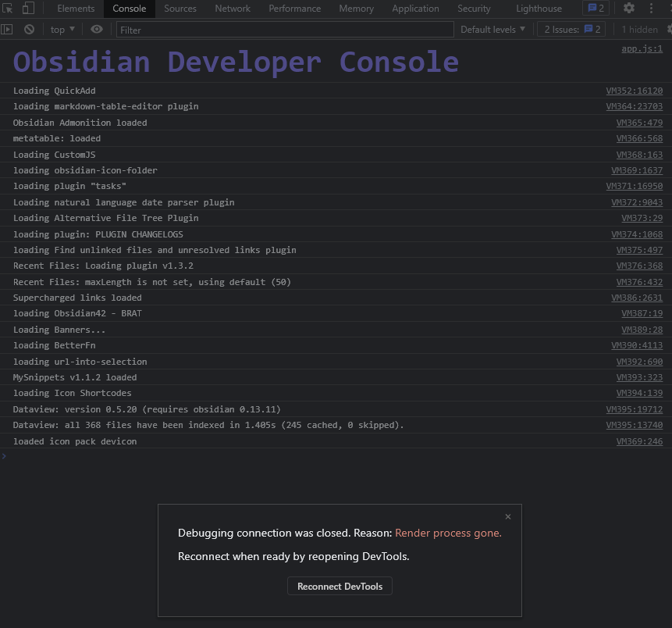Clear the console

[29, 29]
